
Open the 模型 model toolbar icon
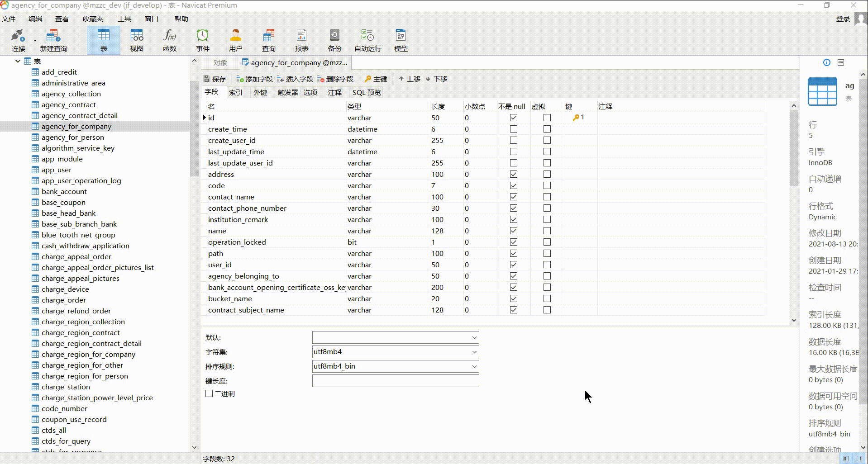(x=401, y=40)
